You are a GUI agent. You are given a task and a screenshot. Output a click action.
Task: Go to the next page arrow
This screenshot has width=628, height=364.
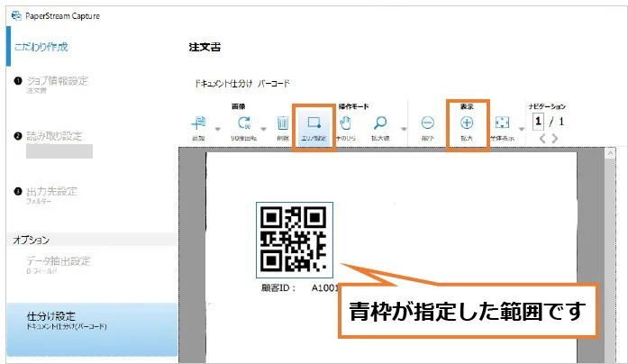coord(555,139)
